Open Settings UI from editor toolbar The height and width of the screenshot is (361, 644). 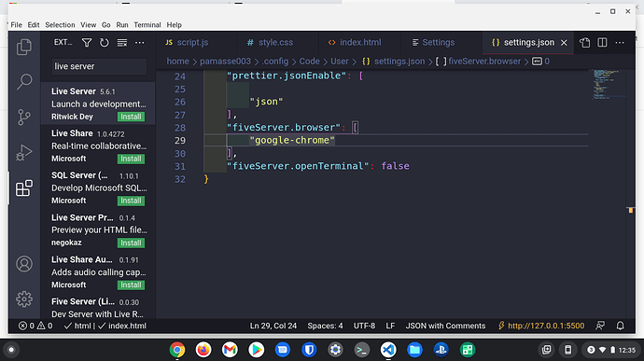point(585,42)
